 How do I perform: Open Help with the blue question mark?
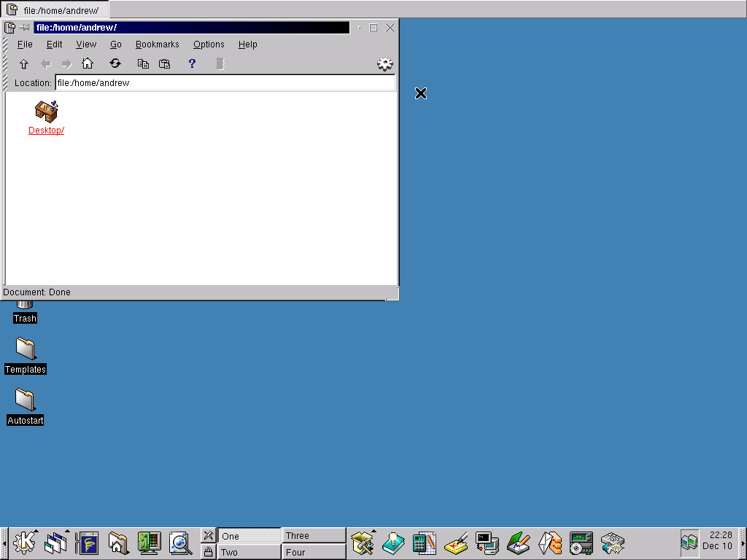click(x=192, y=64)
